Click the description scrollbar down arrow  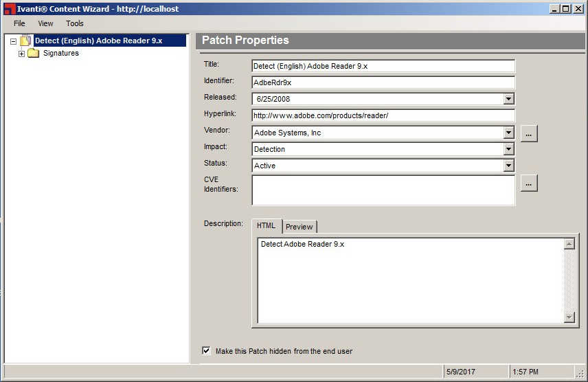[569, 317]
